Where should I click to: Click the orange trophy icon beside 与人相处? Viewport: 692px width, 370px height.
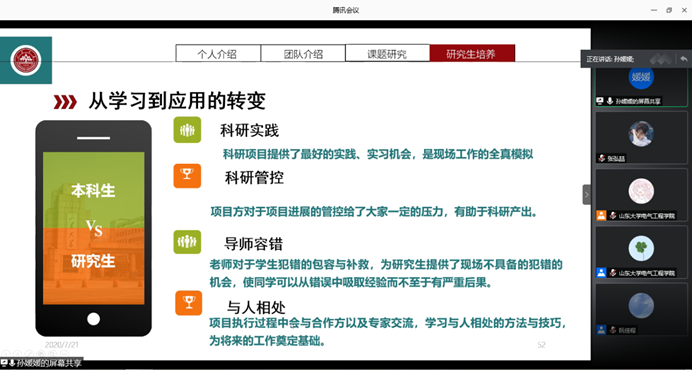(x=189, y=303)
